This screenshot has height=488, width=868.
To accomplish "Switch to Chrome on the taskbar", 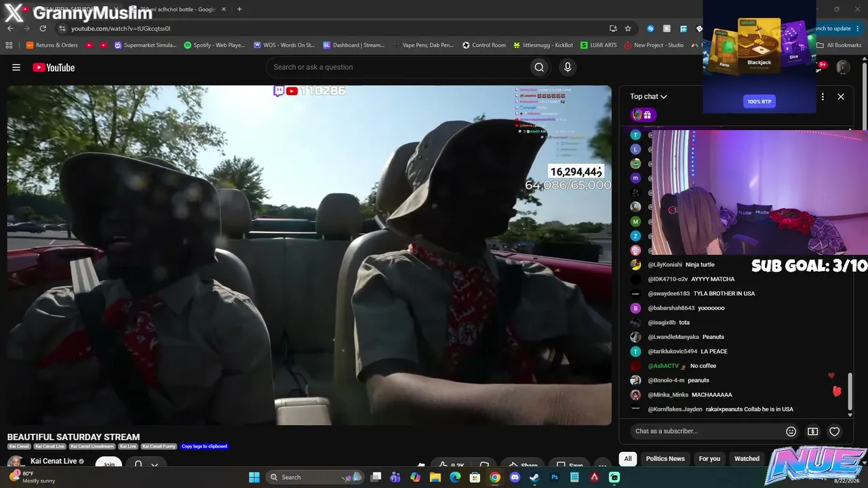I will click(x=495, y=477).
